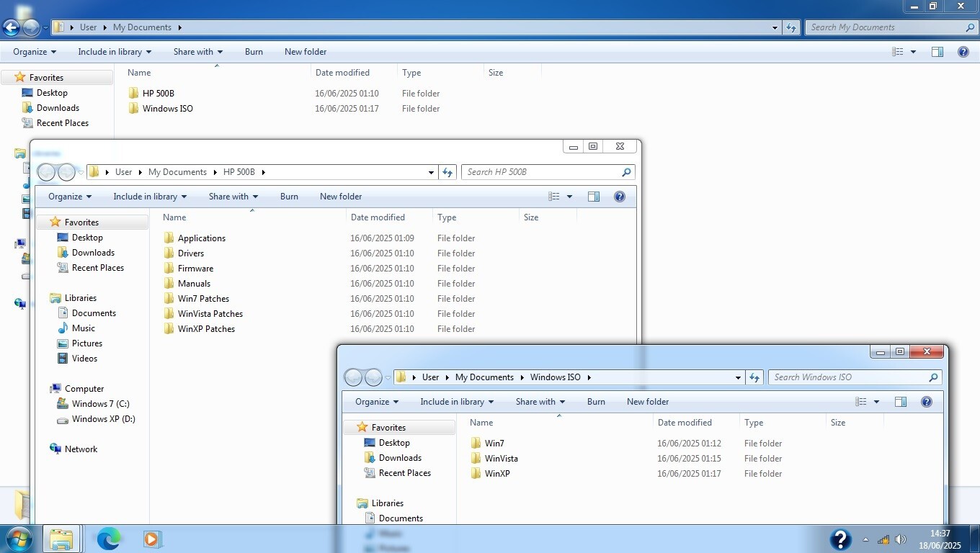The height and width of the screenshot is (553, 980).
Task: Click New folder in Windows ISO window
Action: (x=648, y=402)
